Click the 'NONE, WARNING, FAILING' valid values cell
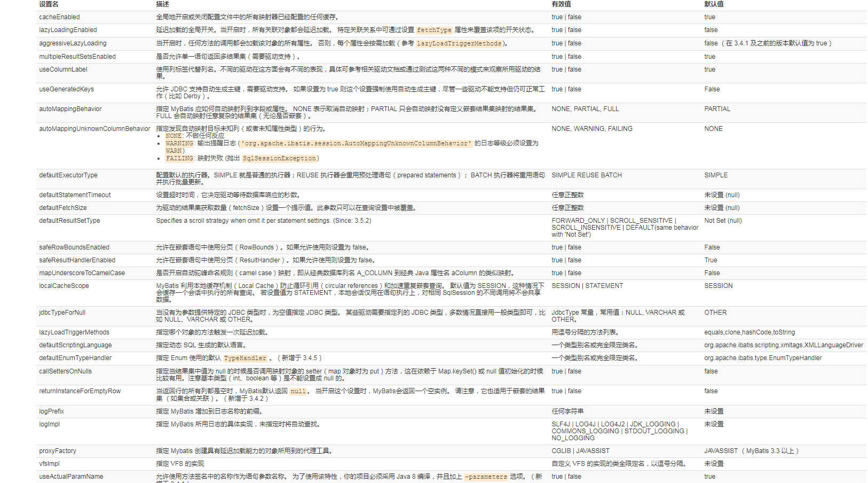The height and width of the screenshot is (483, 868). [x=592, y=129]
